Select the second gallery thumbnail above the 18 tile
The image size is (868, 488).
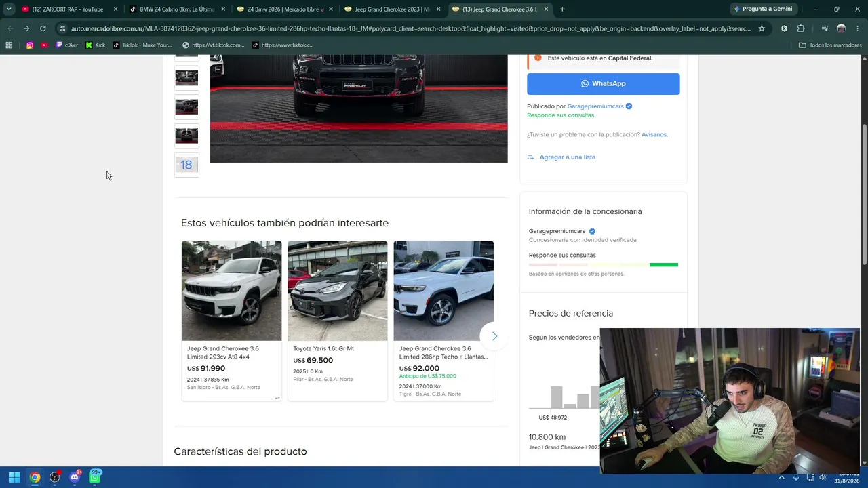point(186,106)
